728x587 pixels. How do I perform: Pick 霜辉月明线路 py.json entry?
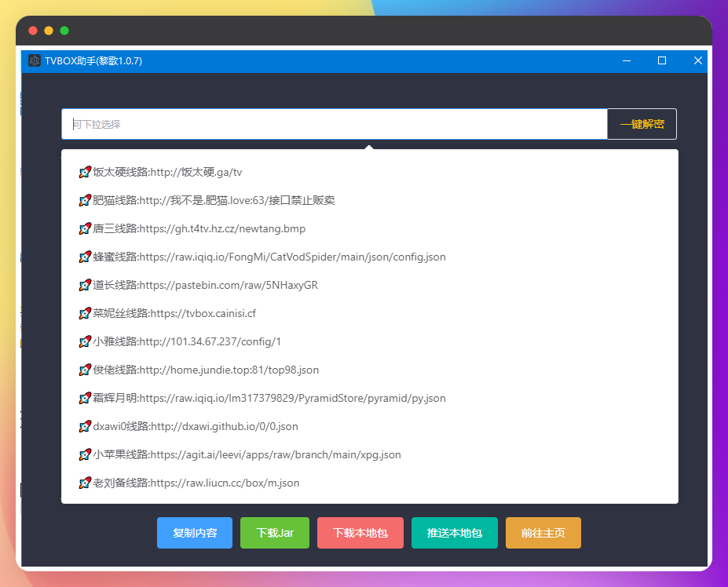(269, 399)
